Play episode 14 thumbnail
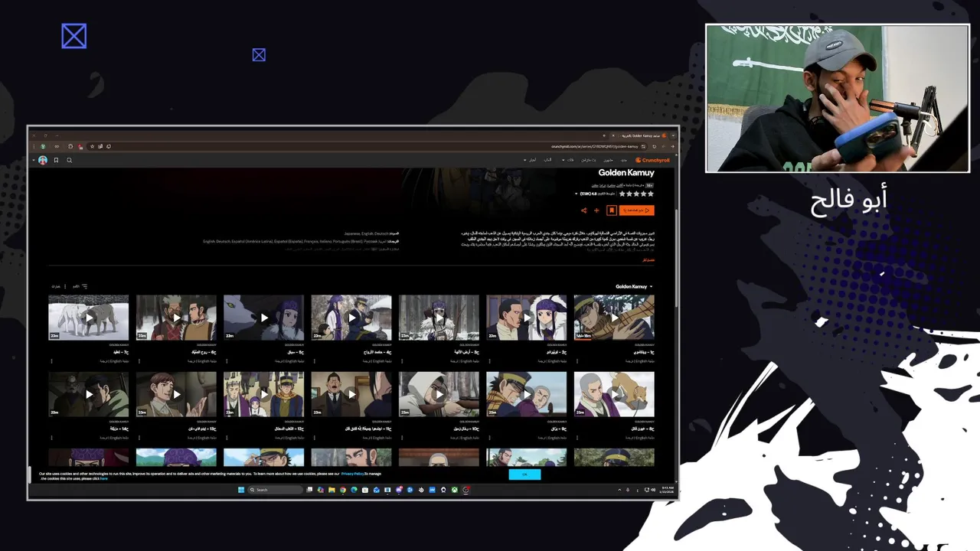Screen dimensions: 980x551 [x=88, y=394]
